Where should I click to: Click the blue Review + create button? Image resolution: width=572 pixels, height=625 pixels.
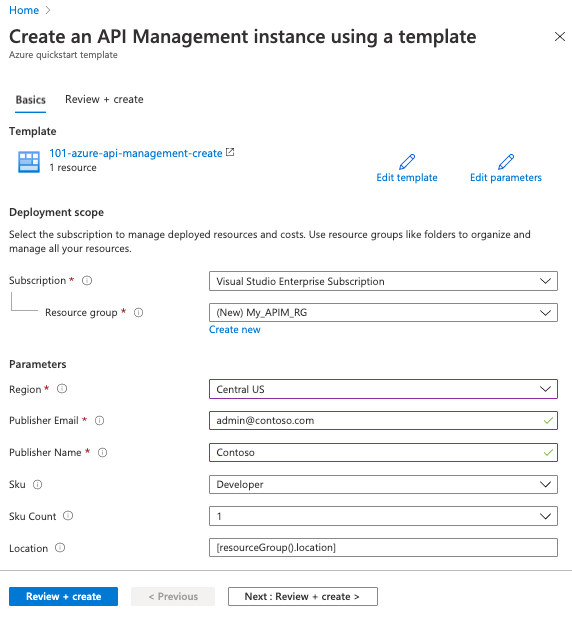[63, 596]
